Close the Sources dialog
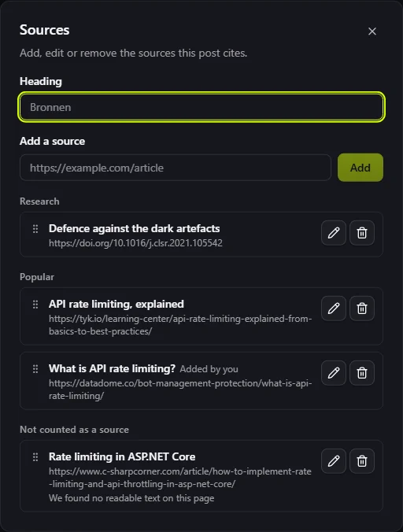Screen dimensions: 403x532 pyautogui.click(x=372, y=31)
